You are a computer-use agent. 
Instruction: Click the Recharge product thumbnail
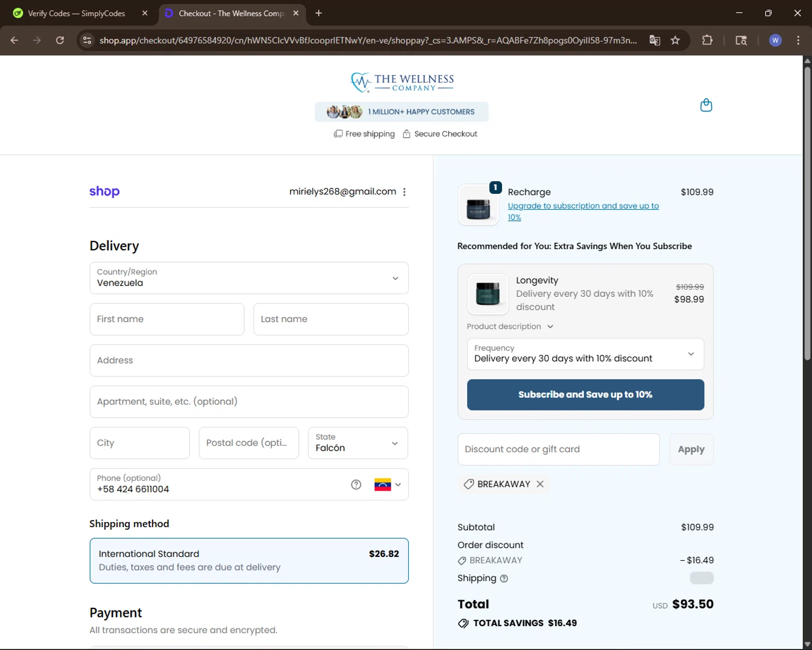(479, 205)
